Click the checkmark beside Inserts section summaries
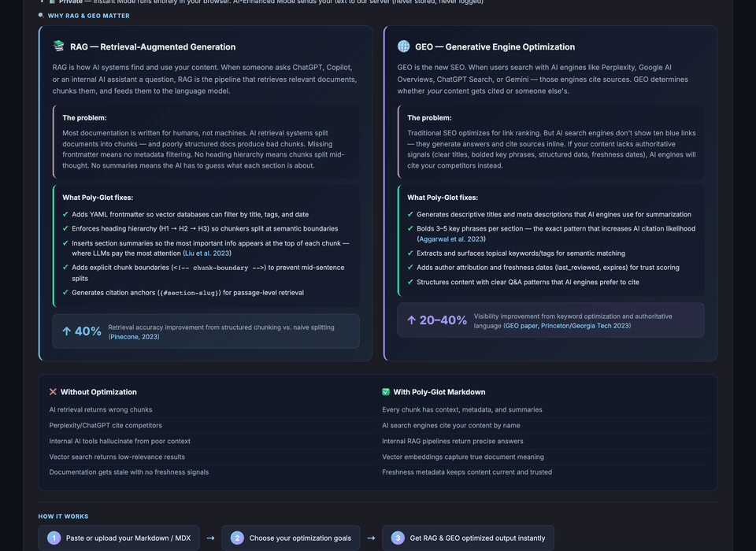Screen dimensions: 756x551 (x=65, y=243)
